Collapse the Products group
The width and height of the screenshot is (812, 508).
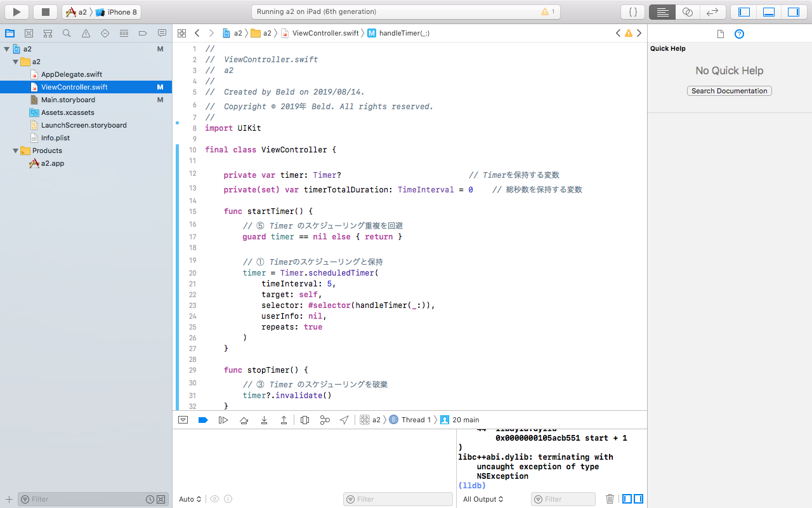pos(14,150)
